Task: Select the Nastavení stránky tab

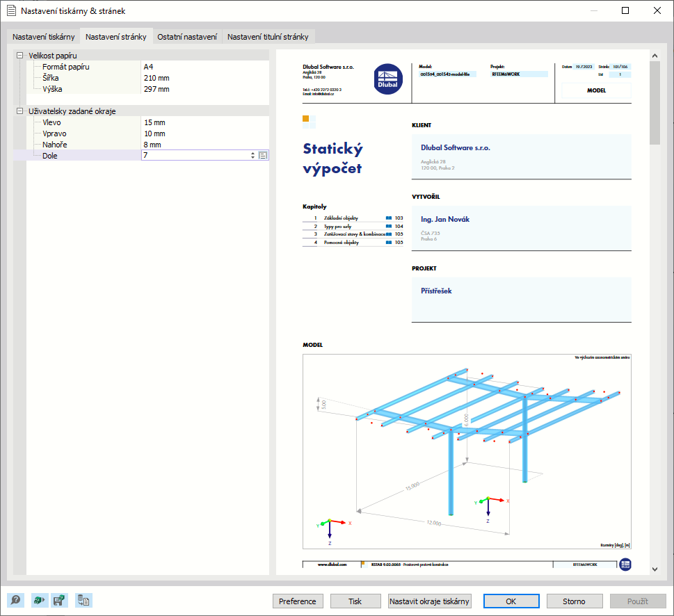Action: [116, 37]
